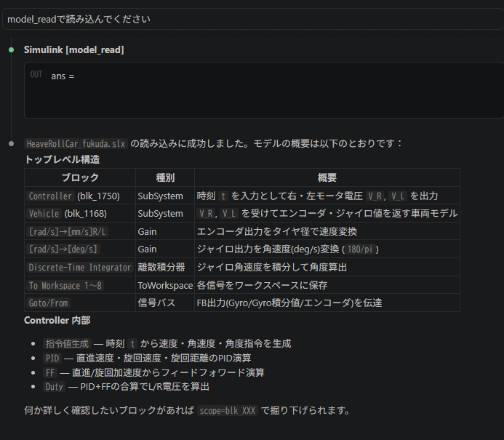
Task: Click the '指令値生成' code tag
Action: pos(67,343)
